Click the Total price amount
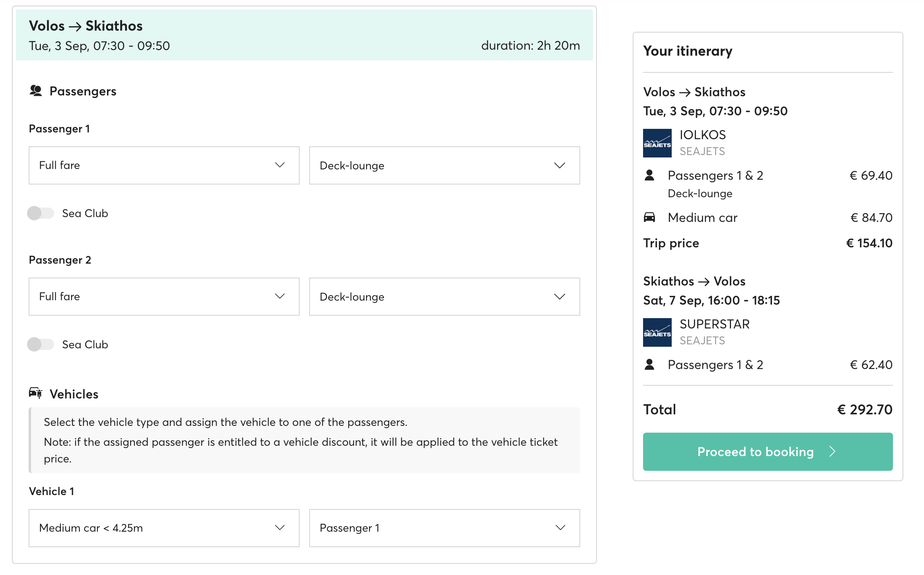The width and height of the screenshot is (924, 575). click(x=865, y=410)
